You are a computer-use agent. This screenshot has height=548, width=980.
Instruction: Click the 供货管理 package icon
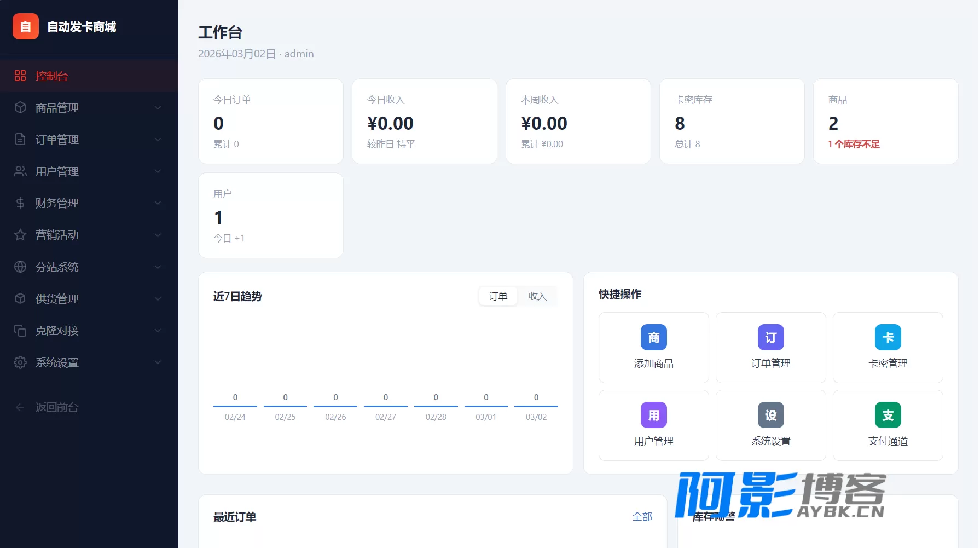[x=20, y=298]
